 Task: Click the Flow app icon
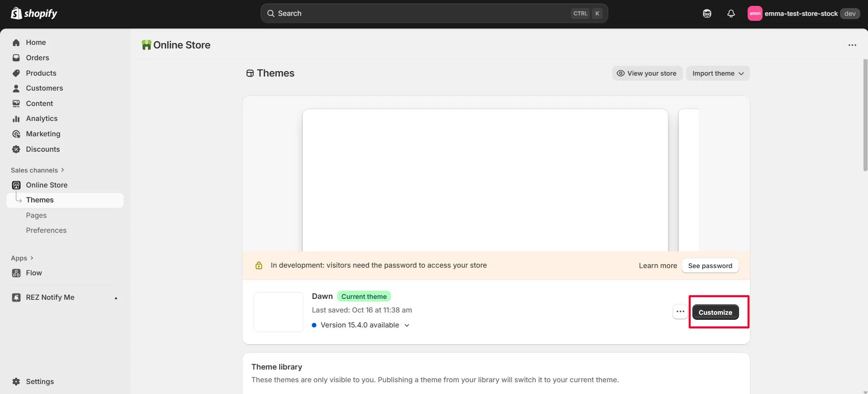pyautogui.click(x=16, y=273)
